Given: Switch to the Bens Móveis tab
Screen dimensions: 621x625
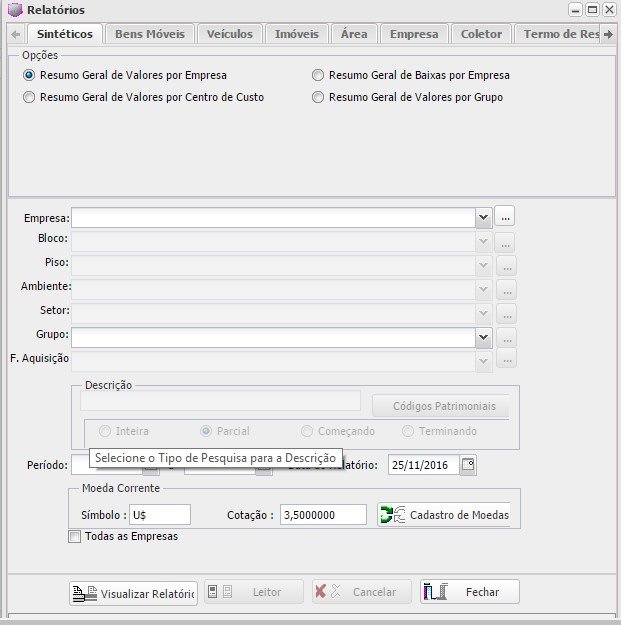Looking at the screenshot, I should tap(150, 33).
